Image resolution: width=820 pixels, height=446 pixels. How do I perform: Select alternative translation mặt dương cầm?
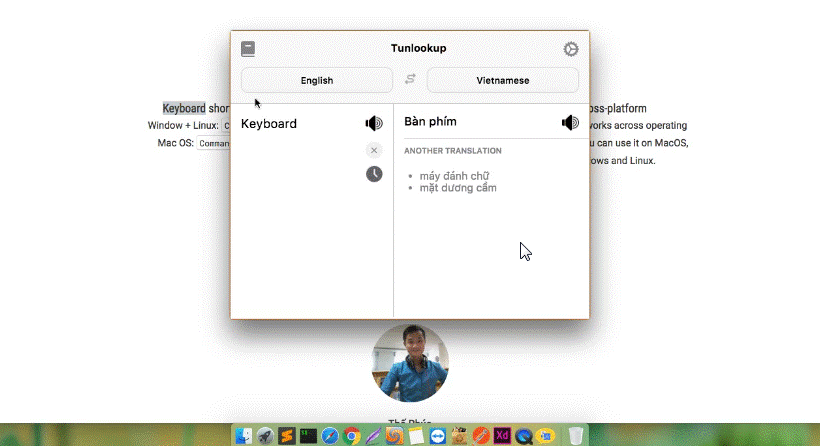[x=458, y=188]
